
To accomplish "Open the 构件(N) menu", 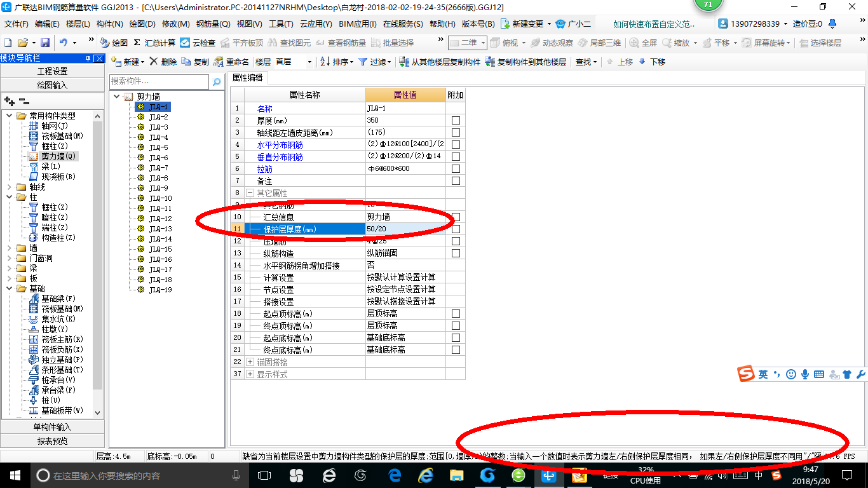I will 110,24.
